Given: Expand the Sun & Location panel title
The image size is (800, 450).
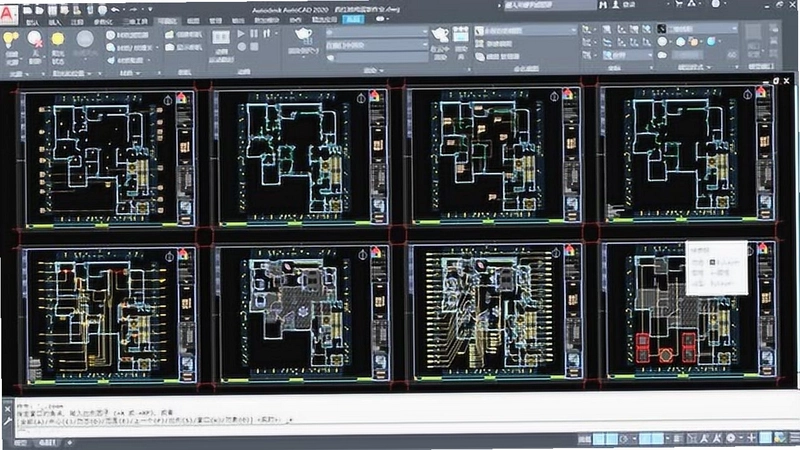Looking at the screenshot, I should 72,74.
